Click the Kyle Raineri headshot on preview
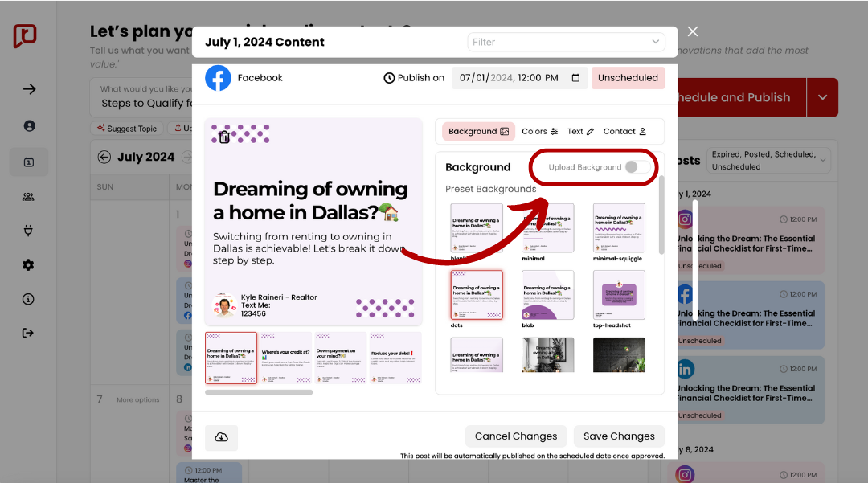The width and height of the screenshot is (868, 483). coord(224,305)
